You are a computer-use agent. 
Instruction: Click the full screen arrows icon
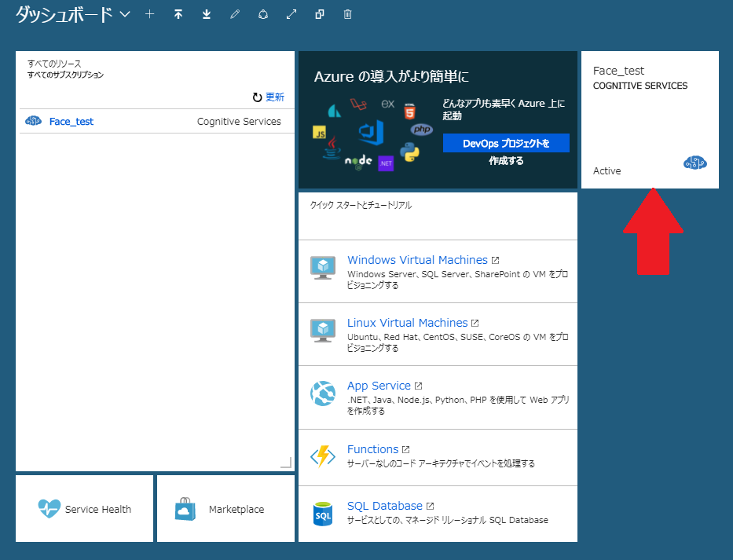pyautogui.click(x=291, y=14)
